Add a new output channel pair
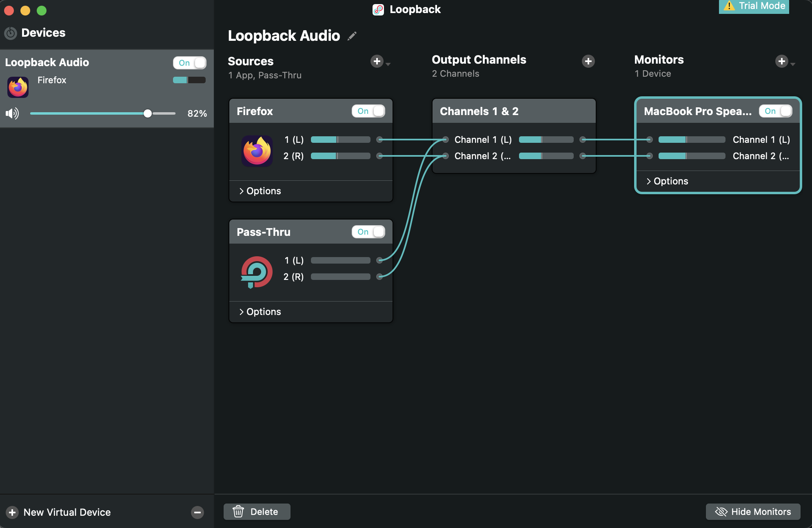 coord(588,61)
